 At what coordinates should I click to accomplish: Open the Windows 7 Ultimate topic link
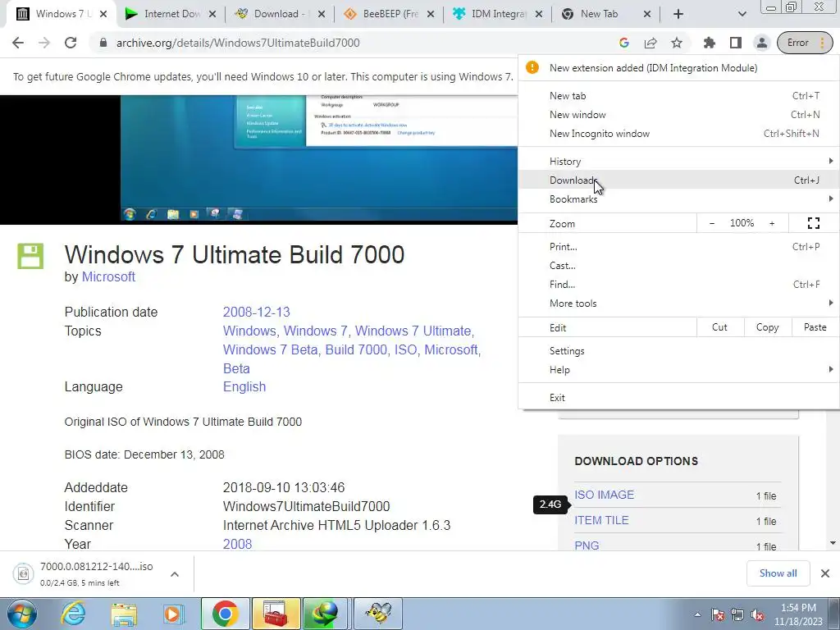tap(413, 331)
